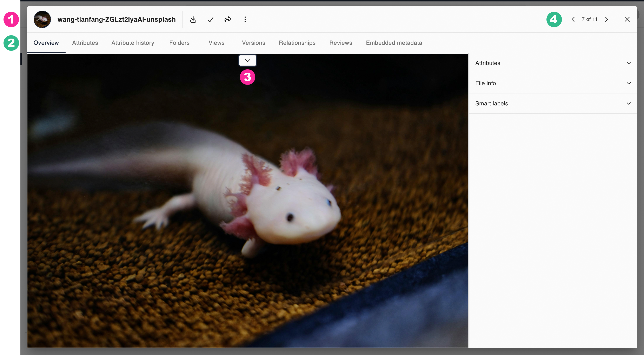644x355 pixels.
Task: Go to the previous asset
Action: pos(573,20)
